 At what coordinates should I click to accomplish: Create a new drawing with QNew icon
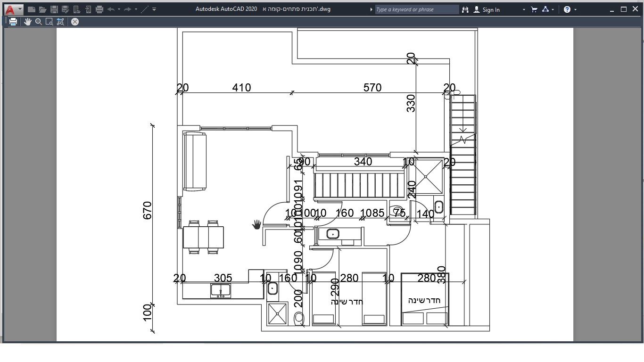click(x=31, y=9)
